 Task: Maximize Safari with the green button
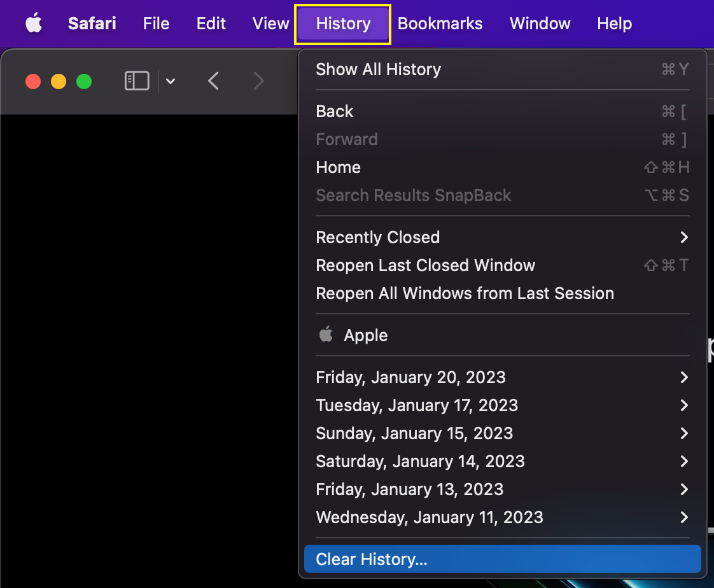pyautogui.click(x=84, y=81)
